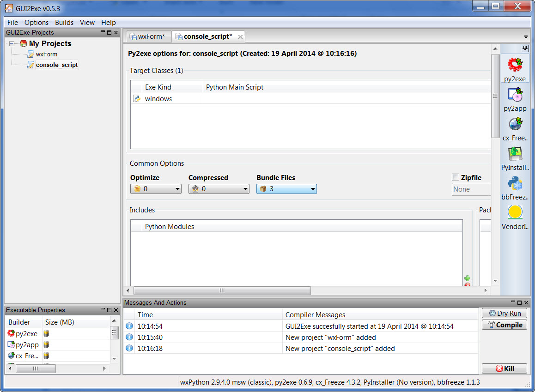Select wxForm project in the tree
Screen dimensions: 535x392
coord(47,54)
